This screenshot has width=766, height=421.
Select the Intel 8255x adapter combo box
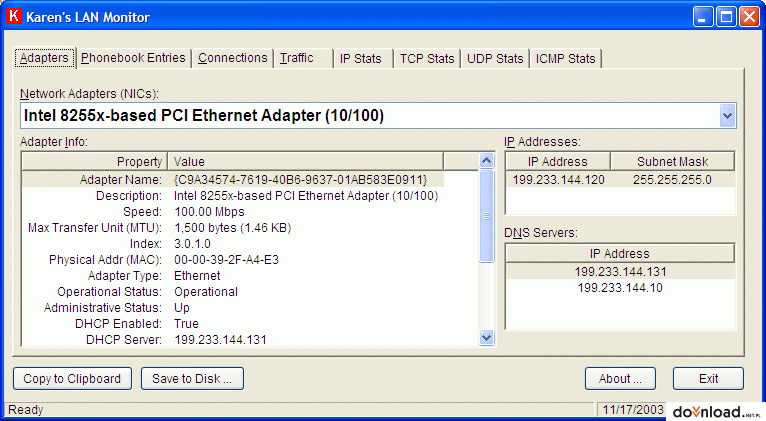(378, 116)
